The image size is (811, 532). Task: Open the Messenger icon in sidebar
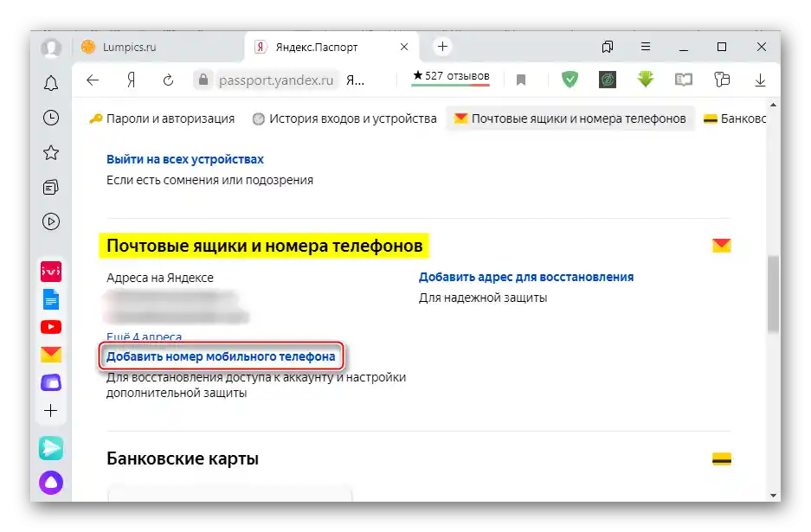(x=51, y=448)
